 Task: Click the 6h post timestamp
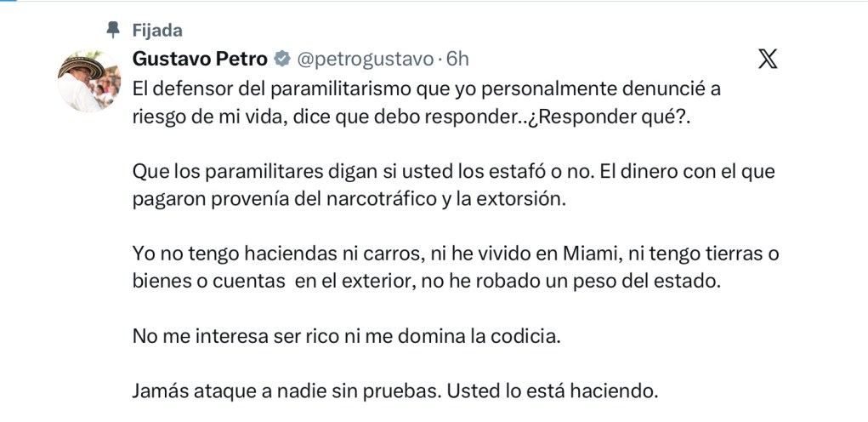(x=457, y=59)
